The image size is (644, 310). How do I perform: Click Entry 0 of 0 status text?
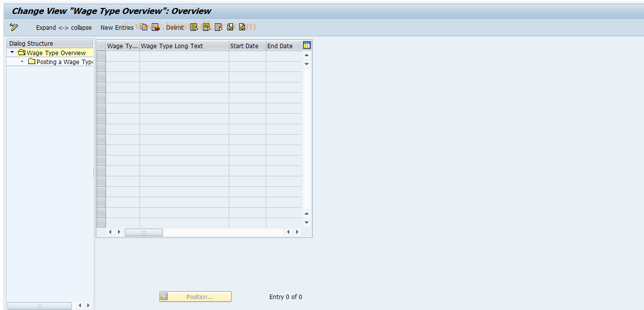286,297
